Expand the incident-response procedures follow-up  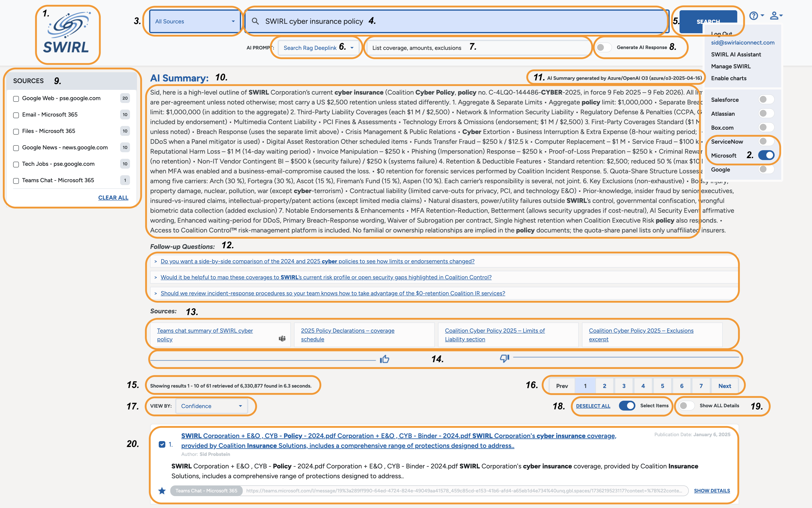pos(332,294)
